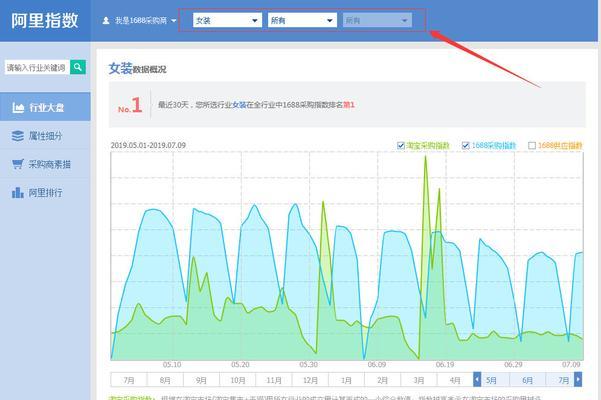The image size is (601, 400).
Task: Select the 行业大盘 sidebar menu item
Action: click(45, 107)
